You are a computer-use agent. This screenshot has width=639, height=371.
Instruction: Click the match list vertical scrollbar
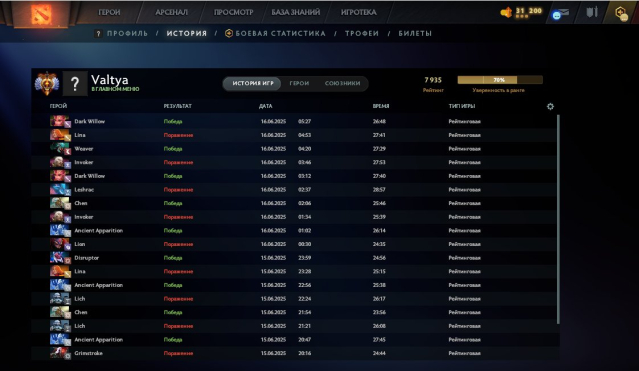[x=558, y=220]
